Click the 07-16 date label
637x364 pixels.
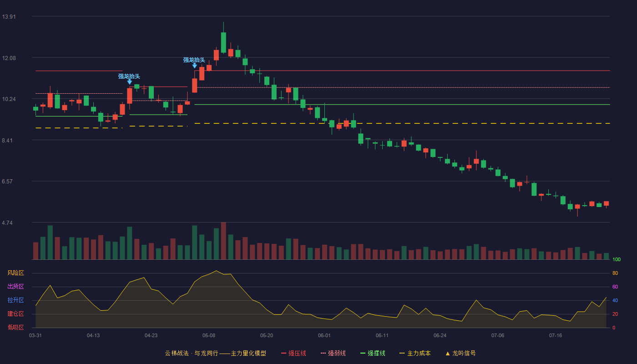point(556,335)
